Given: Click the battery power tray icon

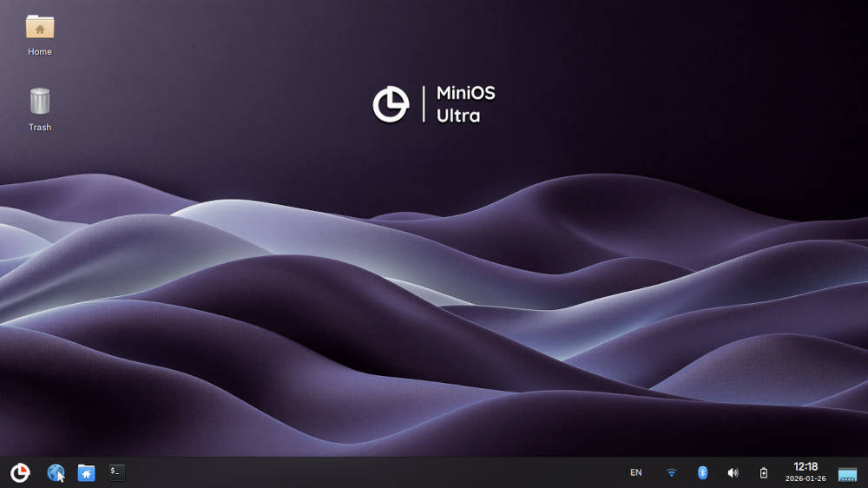Looking at the screenshot, I should click(x=764, y=472).
